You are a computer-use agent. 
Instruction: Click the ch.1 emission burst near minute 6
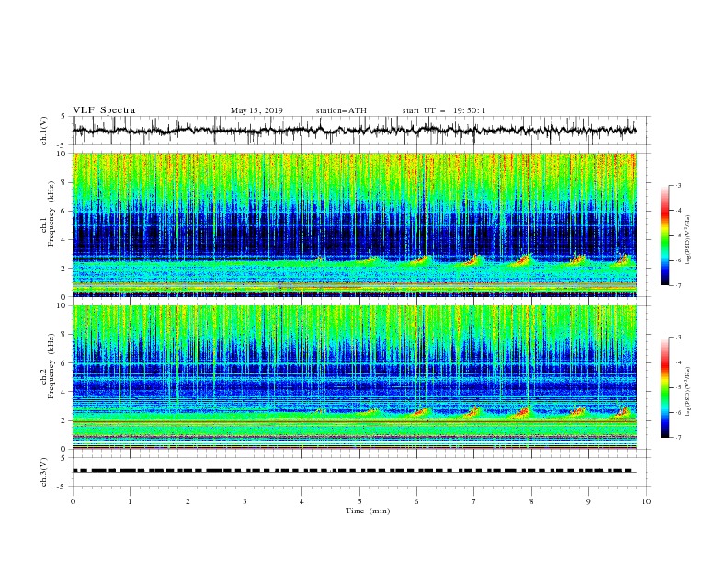[x=422, y=260]
